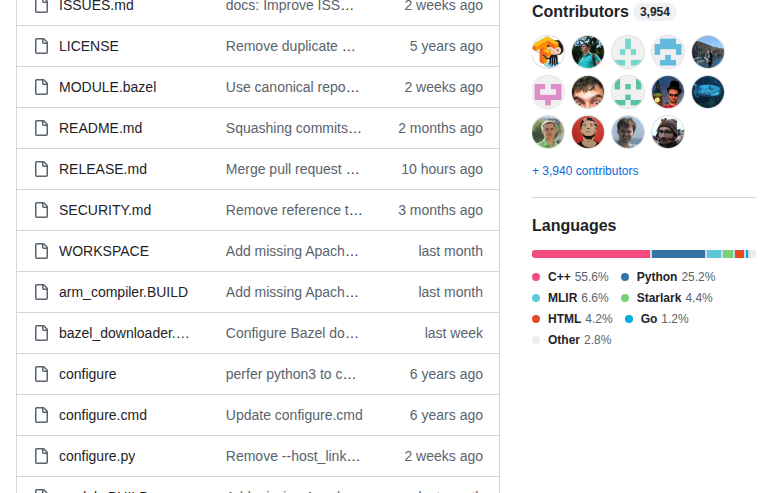The width and height of the screenshot is (780, 493).
Task: Open the bazel_downloader file link
Action: (124, 333)
